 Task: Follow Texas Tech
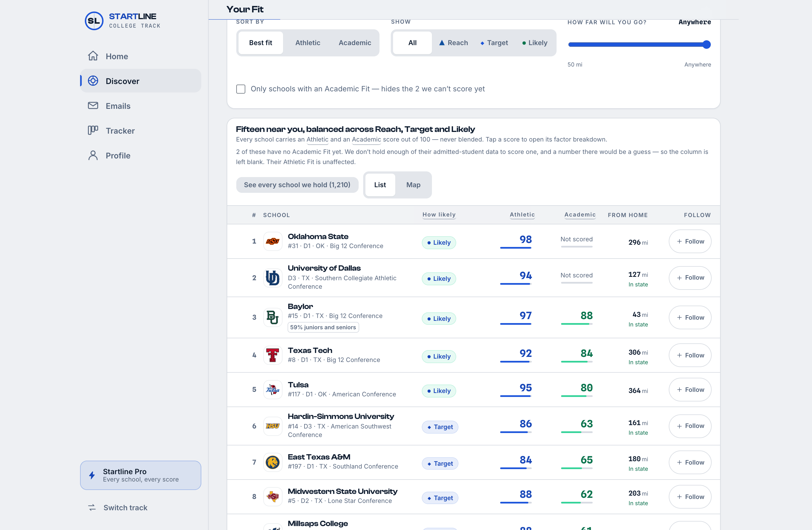pos(690,355)
